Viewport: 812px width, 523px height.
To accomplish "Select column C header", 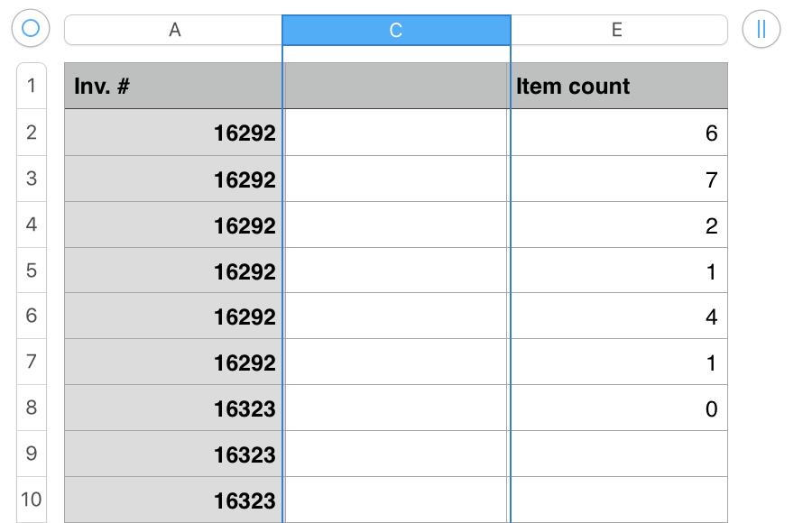I will click(396, 30).
